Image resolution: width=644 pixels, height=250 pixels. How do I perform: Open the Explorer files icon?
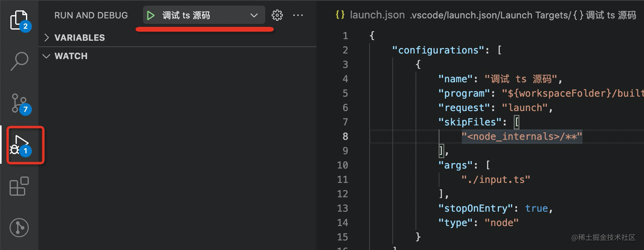(19, 20)
